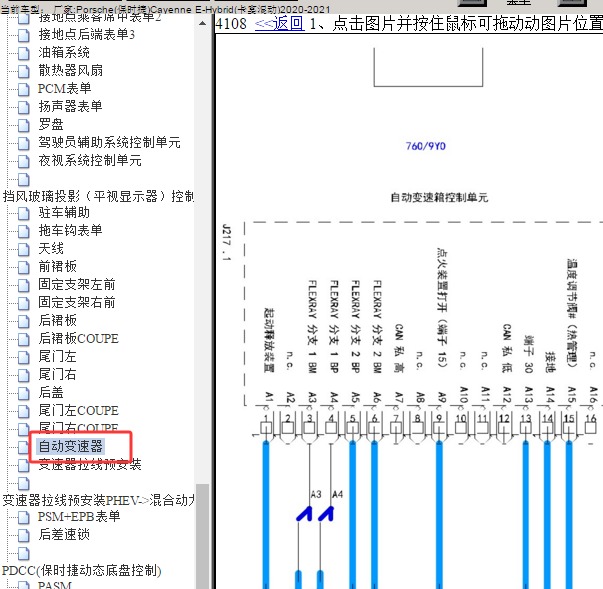Image resolution: width=603 pixels, height=589 pixels.
Task: Click the blue A3 wire arrow marker
Action: coord(305,514)
